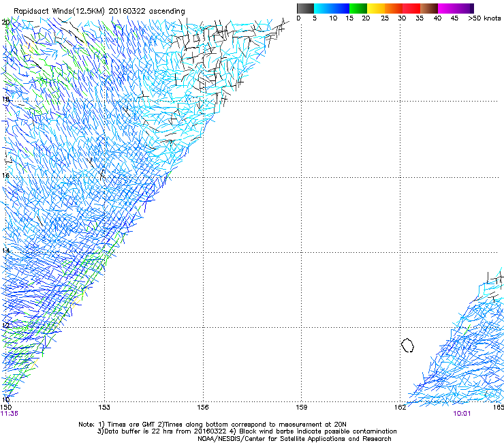Viewport: 504px width, 443px height.
Task: Click the latitude label '16'
Action: click(5, 176)
